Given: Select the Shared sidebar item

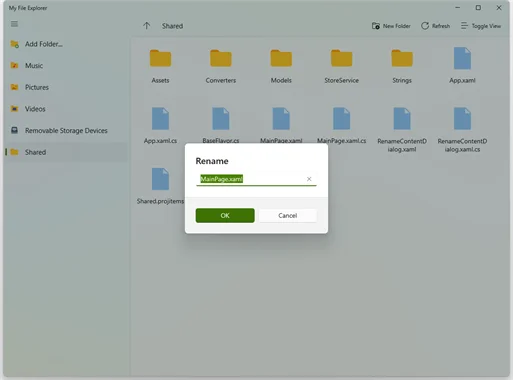Looking at the screenshot, I should pos(66,152).
